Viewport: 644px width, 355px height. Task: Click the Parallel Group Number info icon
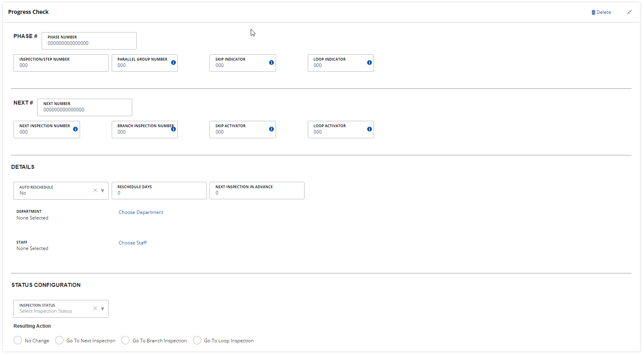pos(173,63)
